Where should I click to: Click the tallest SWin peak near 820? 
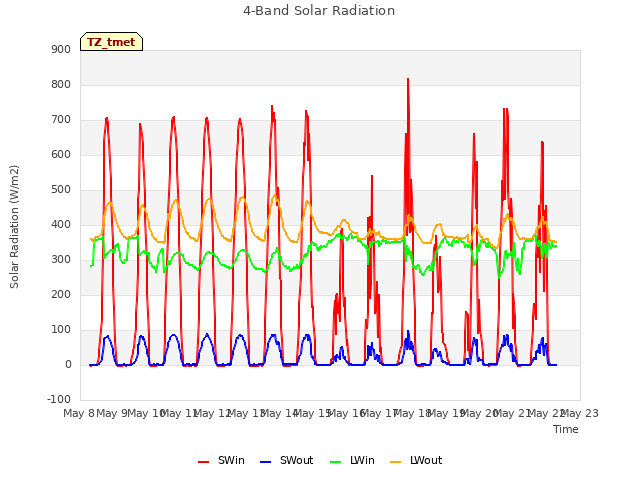408,79
